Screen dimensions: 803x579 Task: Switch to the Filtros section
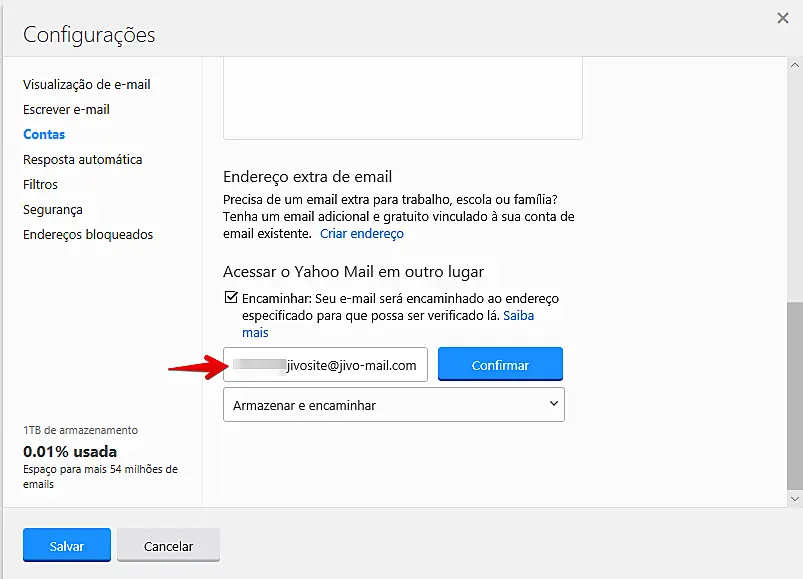pyautogui.click(x=40, y=185)
